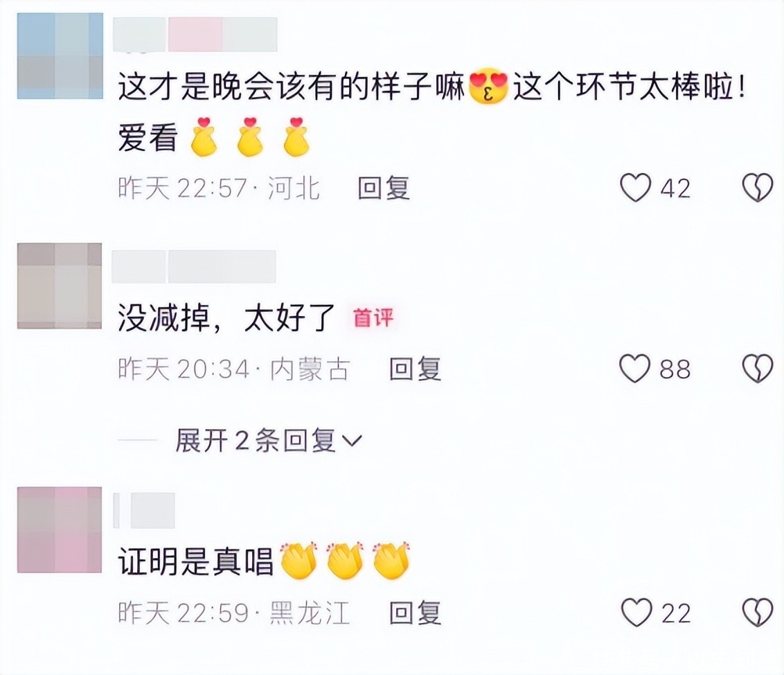
Task: Like the 没减掉 comment with 88 likes
Action: click(x=635, y=369)
